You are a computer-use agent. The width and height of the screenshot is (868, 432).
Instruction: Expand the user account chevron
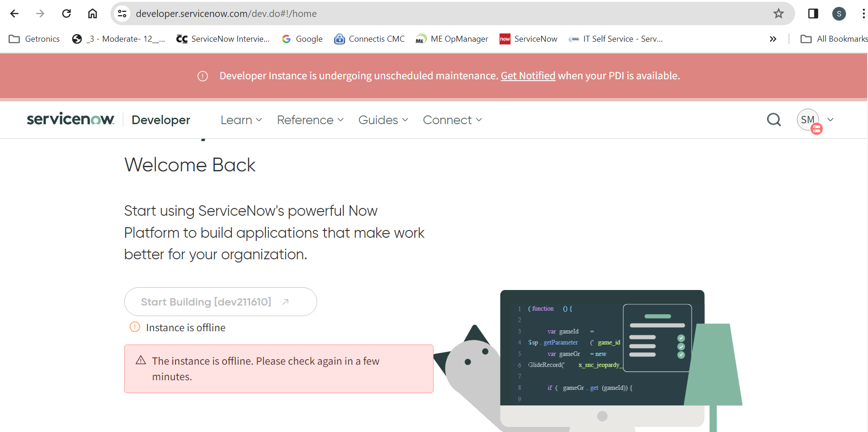click(x=830, y=120)
